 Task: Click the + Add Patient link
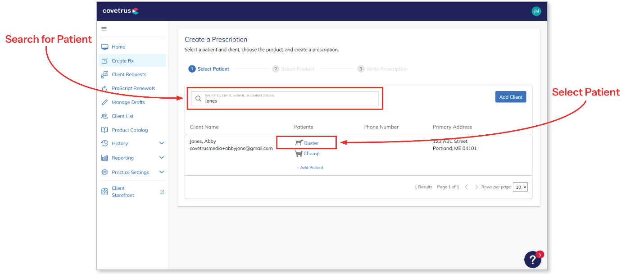[310, 168]
